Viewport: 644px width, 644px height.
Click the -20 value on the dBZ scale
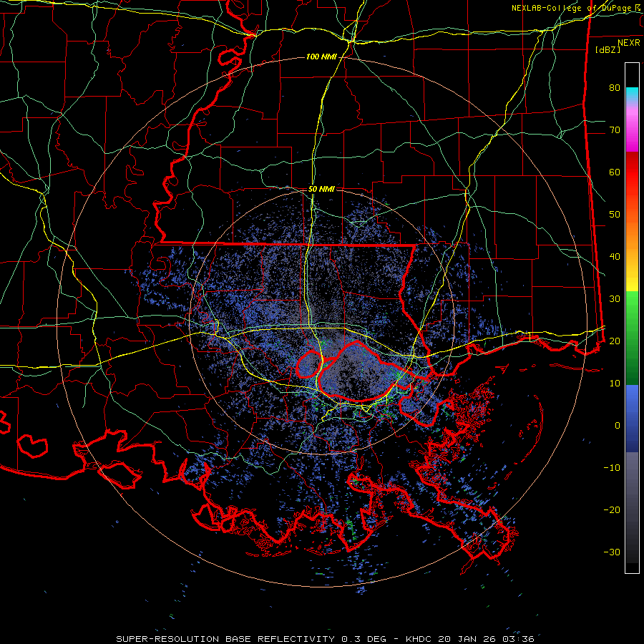(612, 510)
